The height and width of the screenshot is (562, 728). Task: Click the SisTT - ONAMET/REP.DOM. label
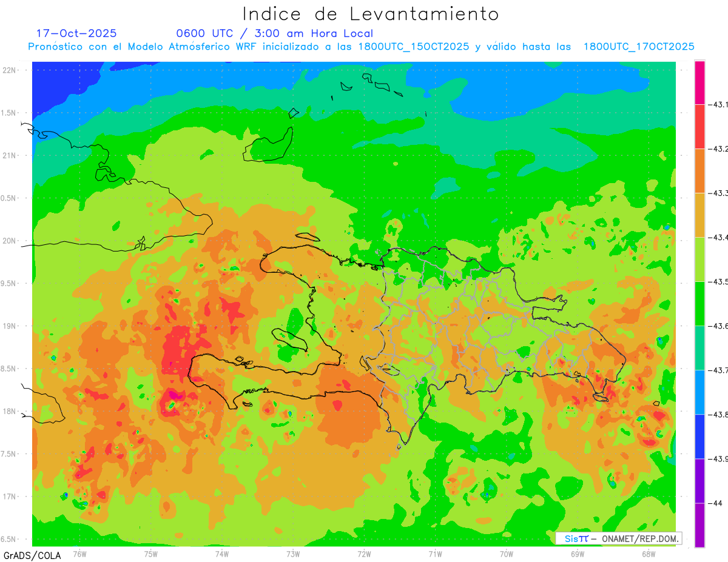point(618,538)
